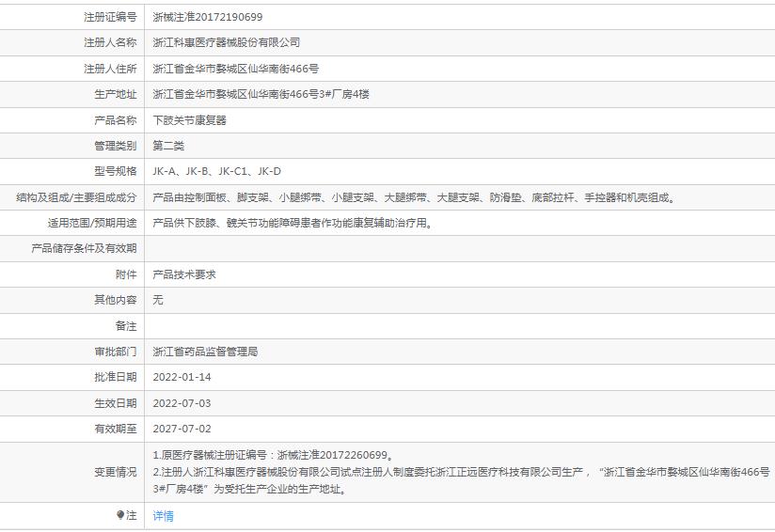775x532 pixels.
Task: Click the 附件 label
Action: pyautogui.click(x=126, y=274)
